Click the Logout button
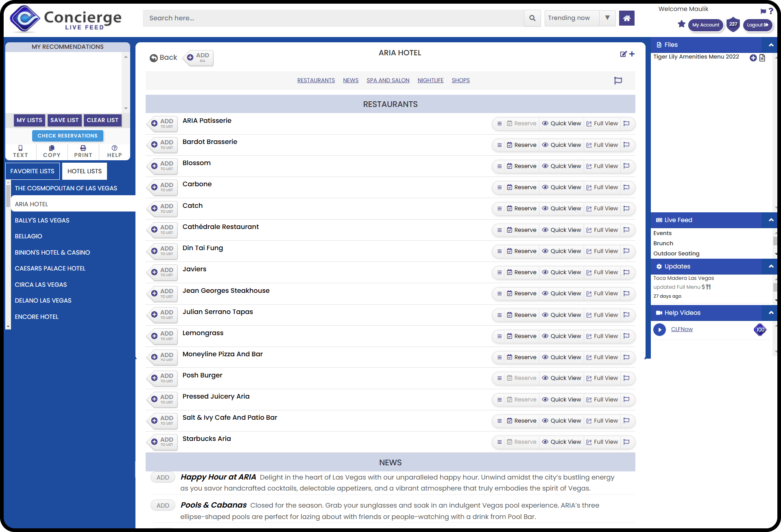 pos(757,25)
